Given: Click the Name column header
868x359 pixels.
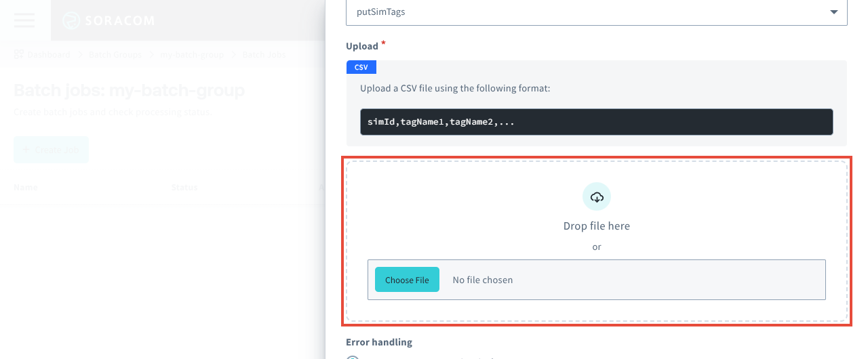Looking at the screenshot, I should 26,187.
